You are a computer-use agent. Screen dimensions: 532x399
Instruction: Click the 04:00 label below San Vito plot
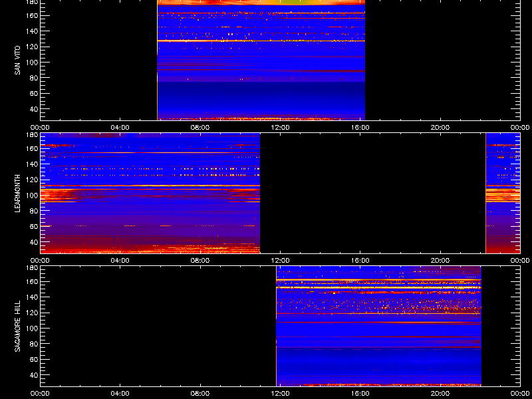tap(120, 128)
